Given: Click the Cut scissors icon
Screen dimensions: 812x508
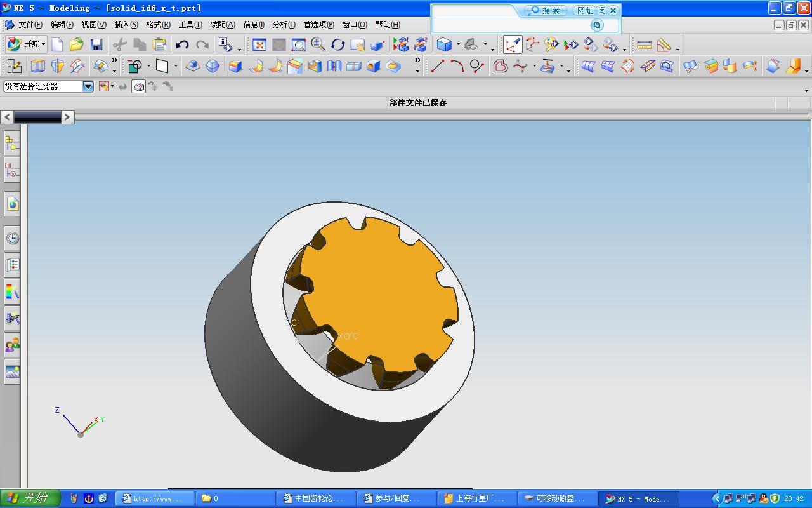Looking at the screenshot, I should pos(119,44).
